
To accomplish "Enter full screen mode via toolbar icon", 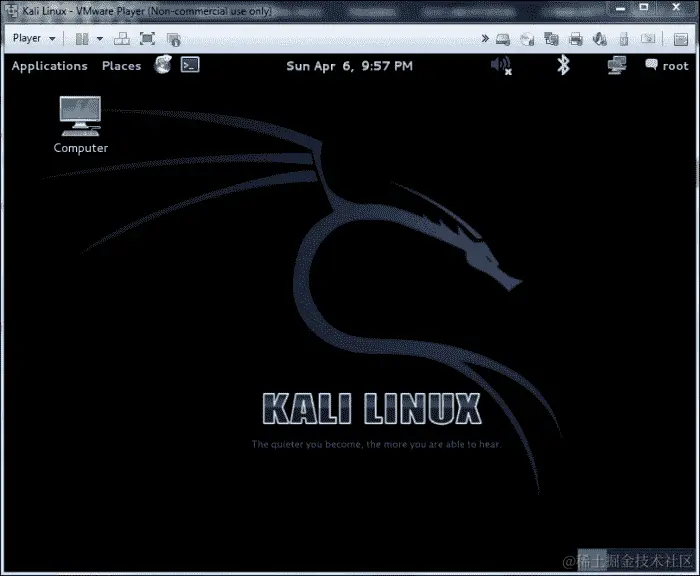I will pyautogui.click(x=147, y=39).
